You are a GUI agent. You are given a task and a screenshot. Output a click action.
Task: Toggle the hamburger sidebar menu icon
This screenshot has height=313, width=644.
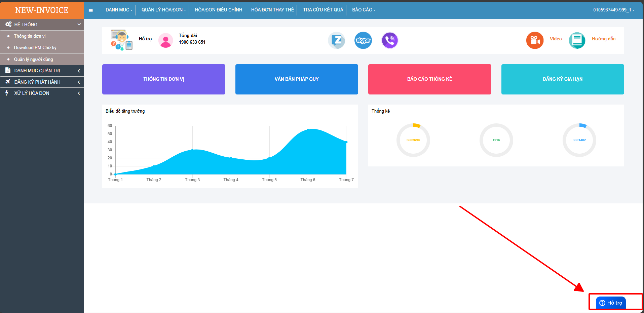90,10
